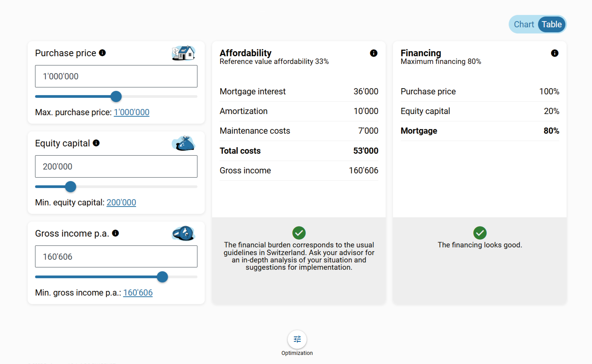592x364 pixels.
Task: Click info icon beside Gross income p.a.
Action: (115, 233)
